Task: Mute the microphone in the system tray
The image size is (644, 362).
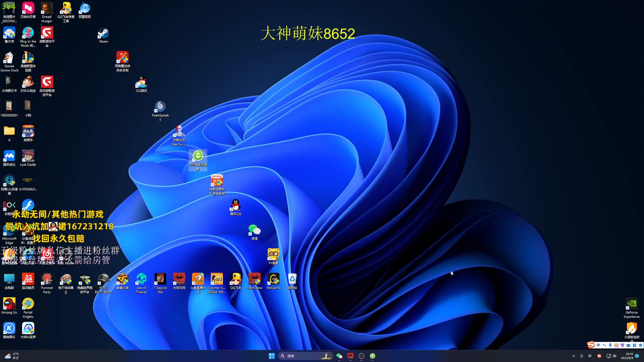Action: [x=582, y=356]
